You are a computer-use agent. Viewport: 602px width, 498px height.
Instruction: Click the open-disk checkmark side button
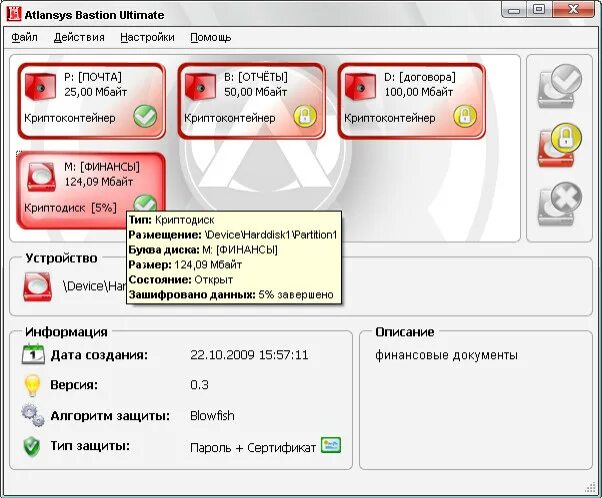click(x=560, y=86)
